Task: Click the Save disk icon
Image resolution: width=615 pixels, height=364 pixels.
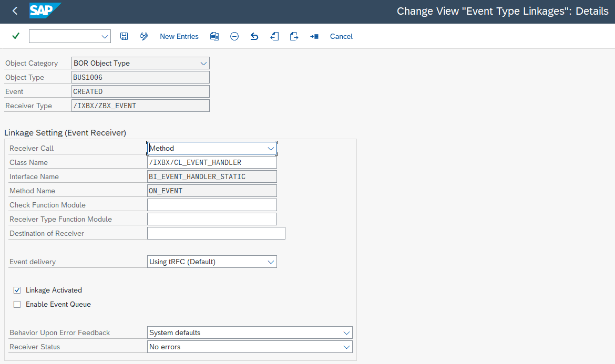Action: [x=124, y=36]
